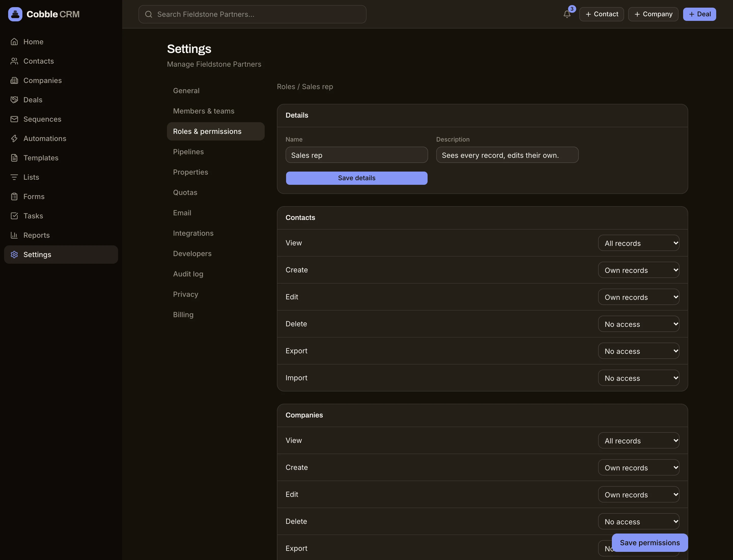Viewport: 733px width, 560px height.
Task: Select the Integrations settings section
Action: (216, 233)
